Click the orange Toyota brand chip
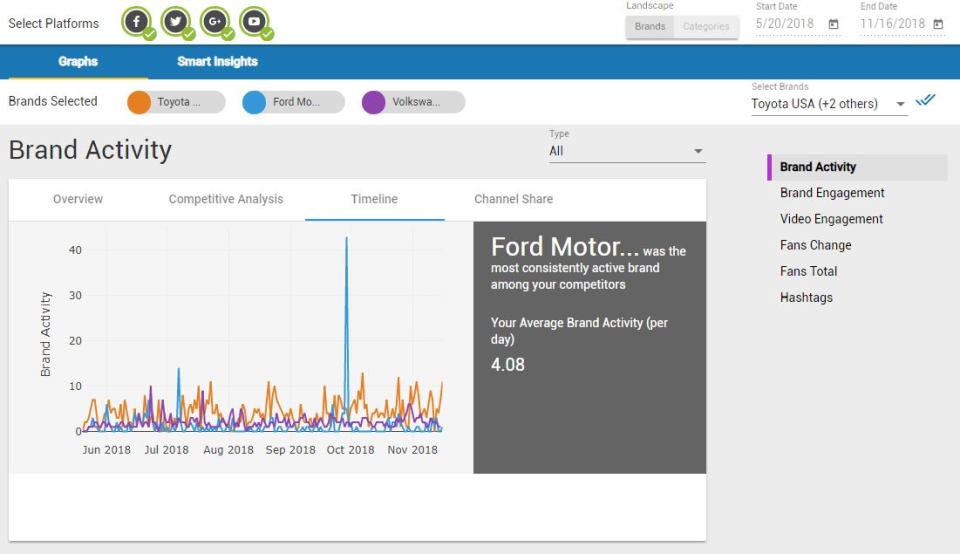Screen dimensions: 960x554 (176, 102)
